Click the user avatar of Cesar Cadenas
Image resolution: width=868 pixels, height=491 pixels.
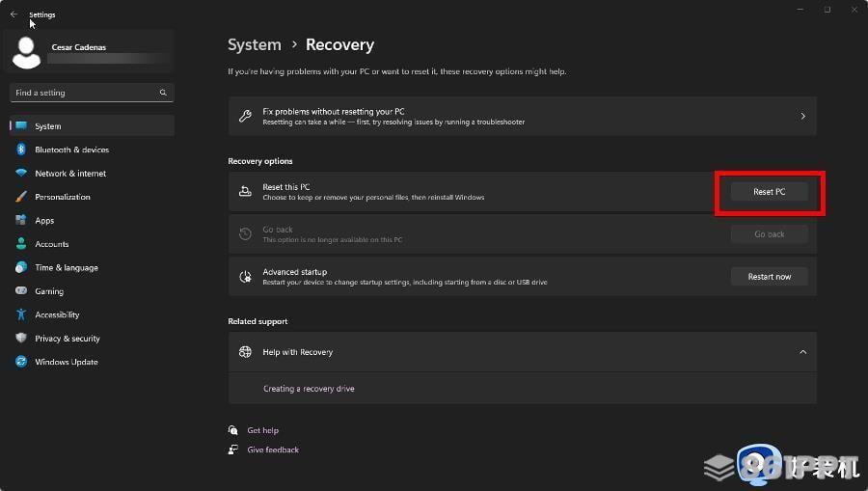pyautogui.click(x=26, y=53)
